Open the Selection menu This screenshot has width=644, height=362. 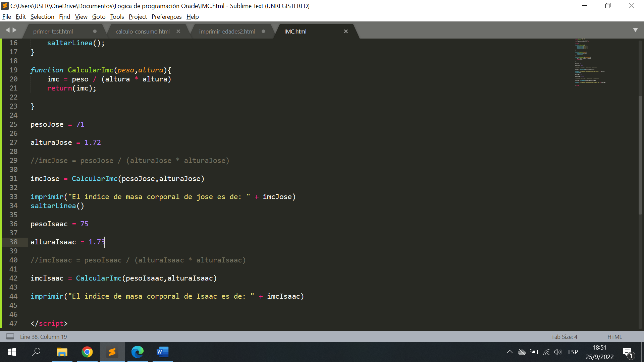pyautogui.click(x=42, y=17)
